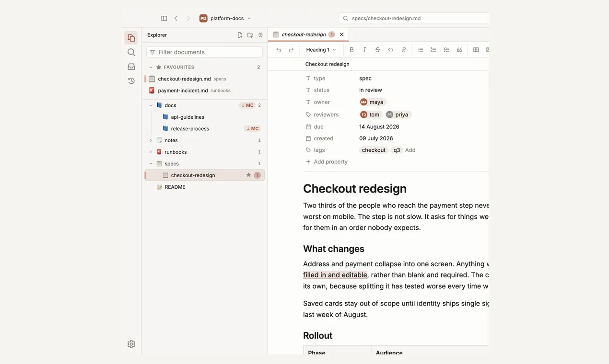The width and height of the screenshot is (609, 364).
Task: Click the Checkout redesign main heading
Action: point(355,189)
